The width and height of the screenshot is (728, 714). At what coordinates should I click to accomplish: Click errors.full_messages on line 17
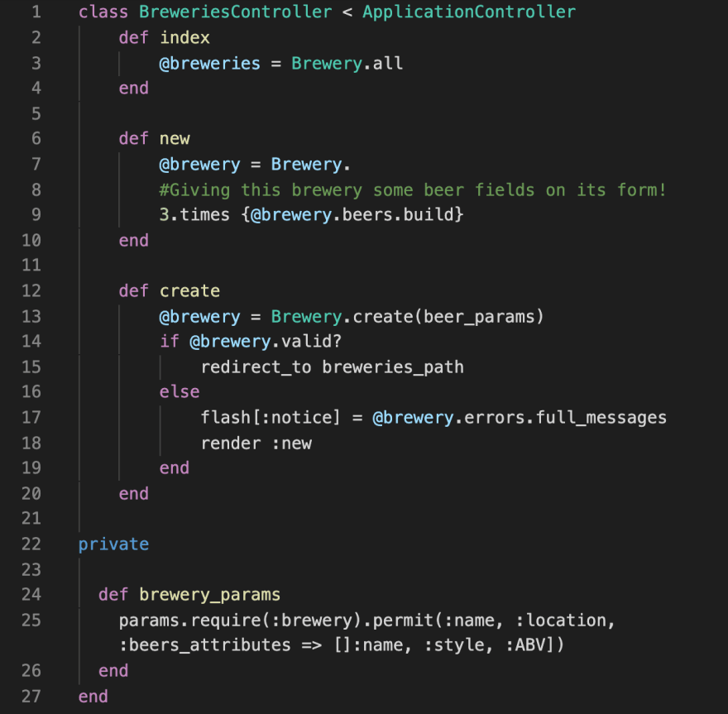pyautogui.click(x=565, y=417)
